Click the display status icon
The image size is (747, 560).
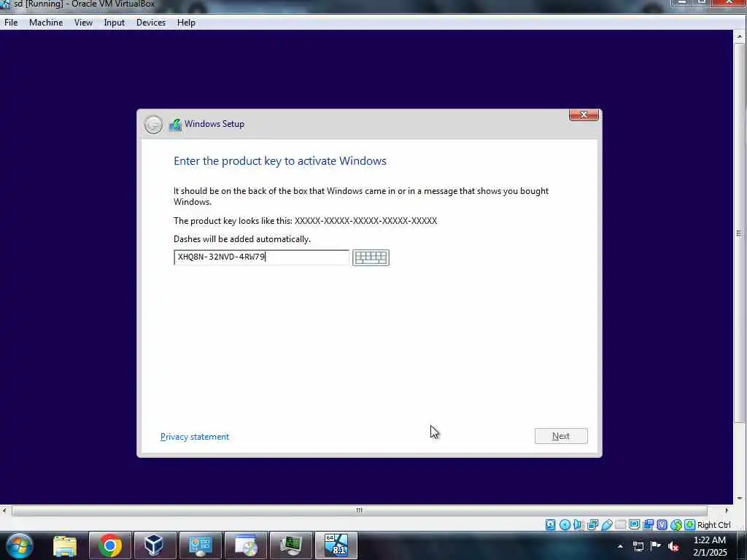635,525
